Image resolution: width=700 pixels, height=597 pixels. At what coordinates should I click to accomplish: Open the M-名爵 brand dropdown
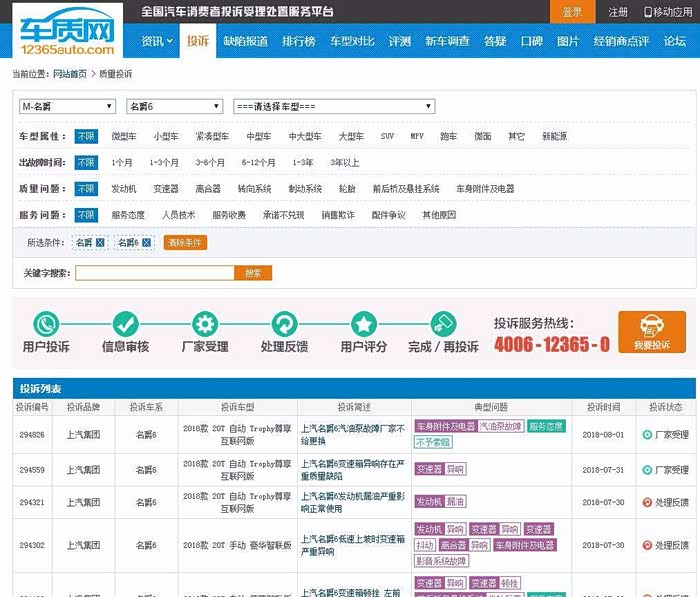coord(67,106)
